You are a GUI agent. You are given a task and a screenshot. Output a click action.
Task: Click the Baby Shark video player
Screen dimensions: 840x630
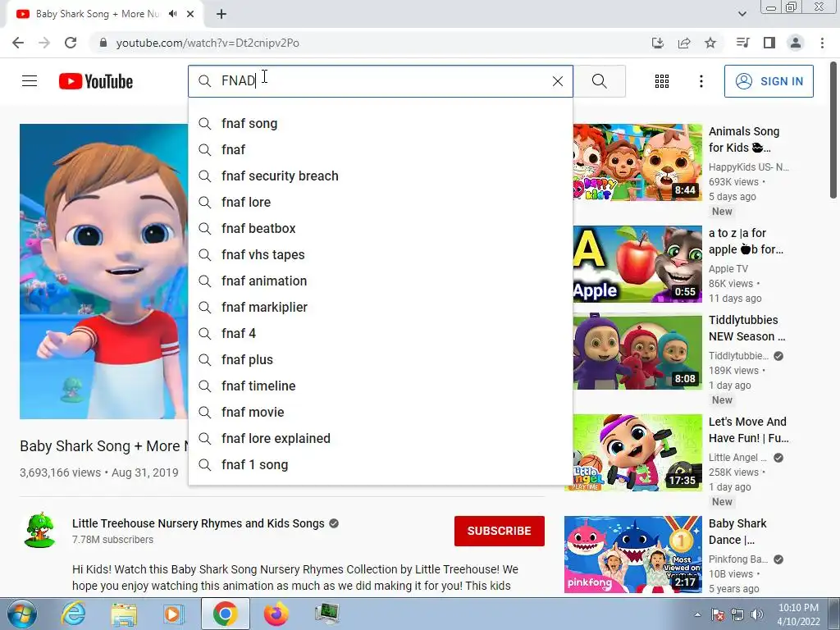(104, 271)
